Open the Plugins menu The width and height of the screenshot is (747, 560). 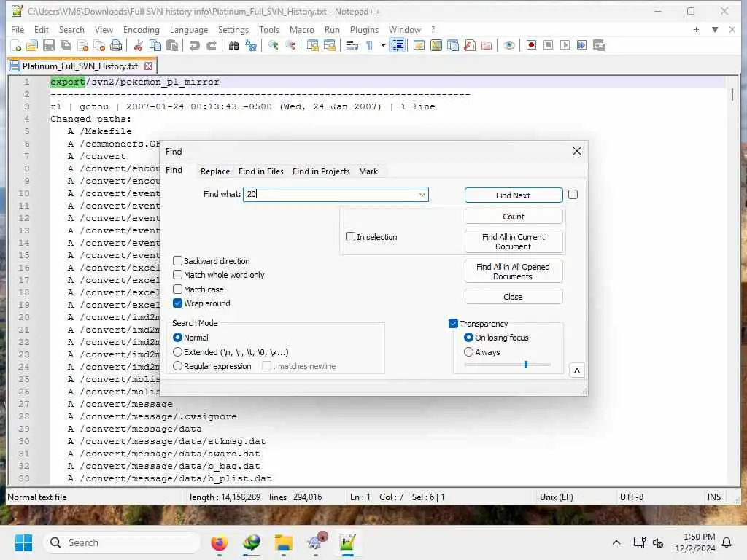[x=364, y=29]
